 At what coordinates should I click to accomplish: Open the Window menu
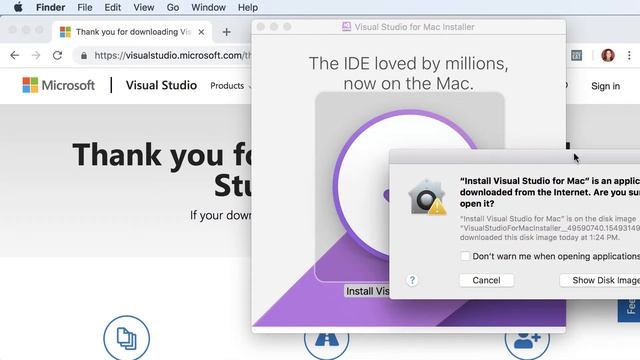208,7
